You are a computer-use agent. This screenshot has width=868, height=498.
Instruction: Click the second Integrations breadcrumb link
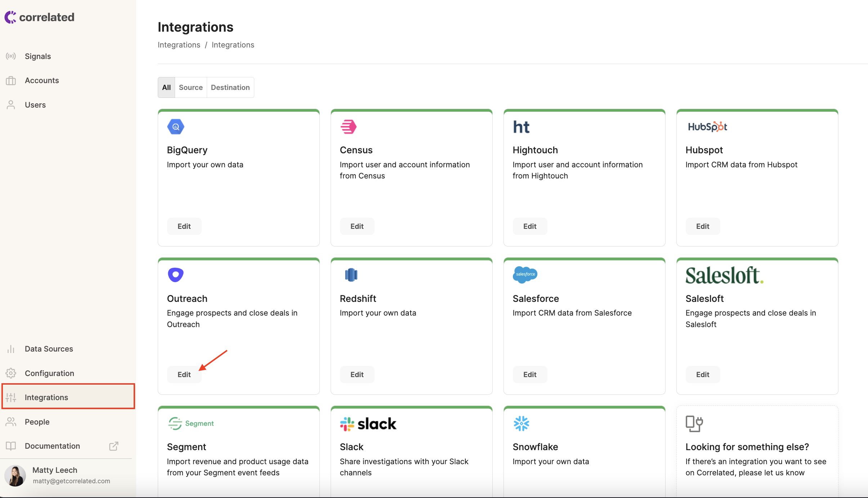(233, 45)
